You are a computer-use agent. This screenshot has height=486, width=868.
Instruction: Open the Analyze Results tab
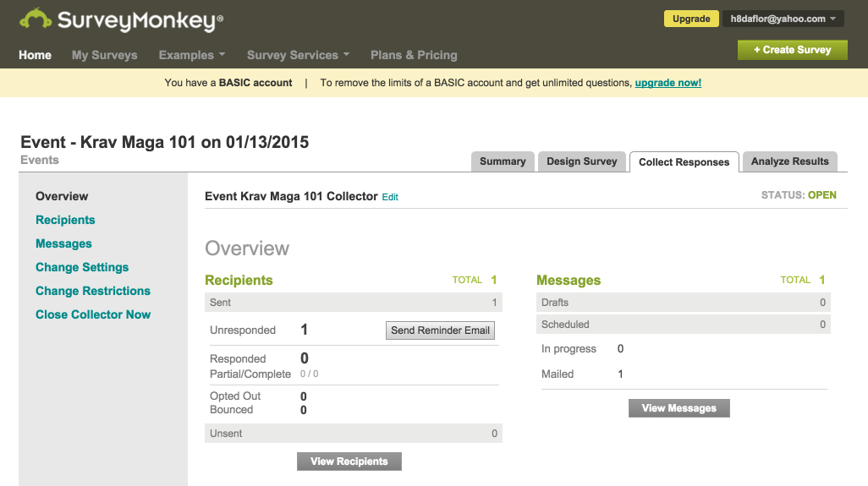(789, 161)
